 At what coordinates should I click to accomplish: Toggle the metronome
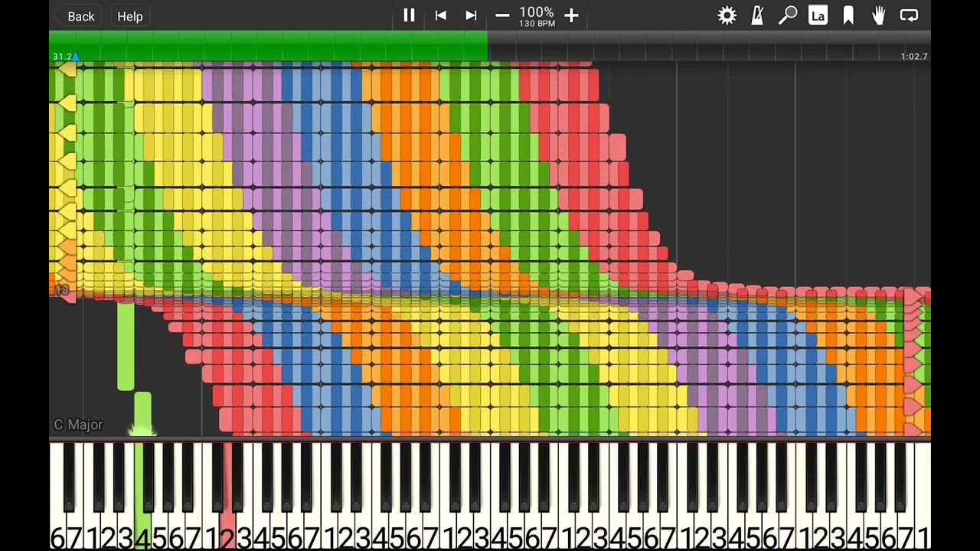click(x=757, y=15)
